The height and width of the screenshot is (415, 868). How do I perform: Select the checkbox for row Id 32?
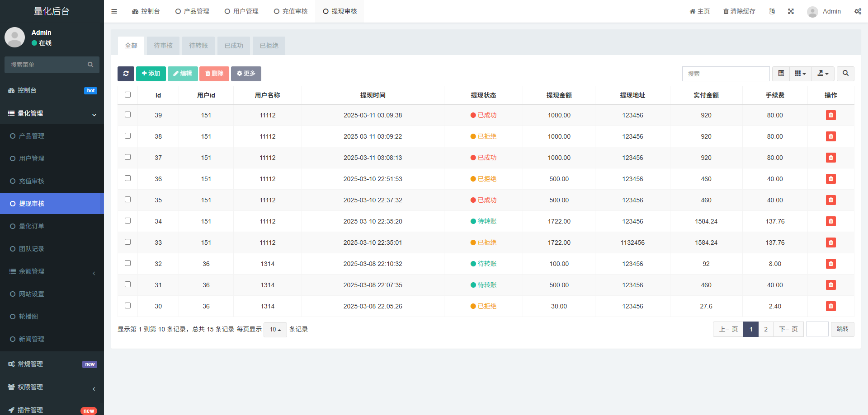point(127,263)
